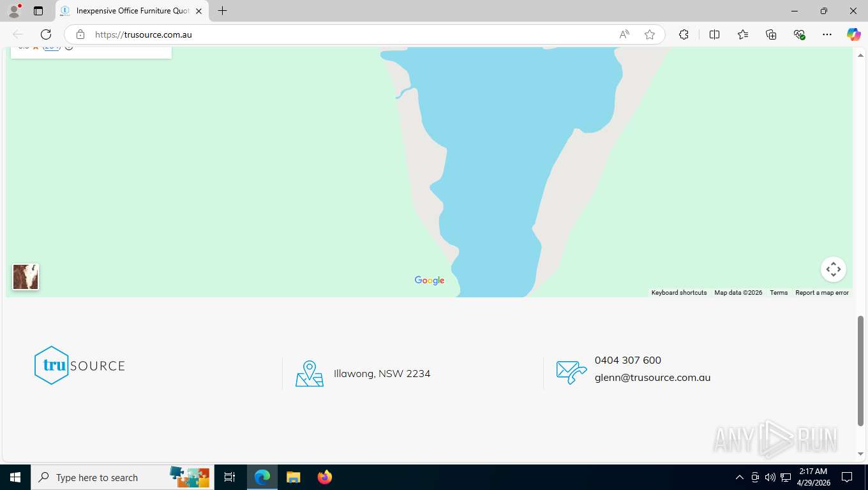Click the trusource logo in footer
868x490 pixels.
pyautogui.click(x=80, y=366)
